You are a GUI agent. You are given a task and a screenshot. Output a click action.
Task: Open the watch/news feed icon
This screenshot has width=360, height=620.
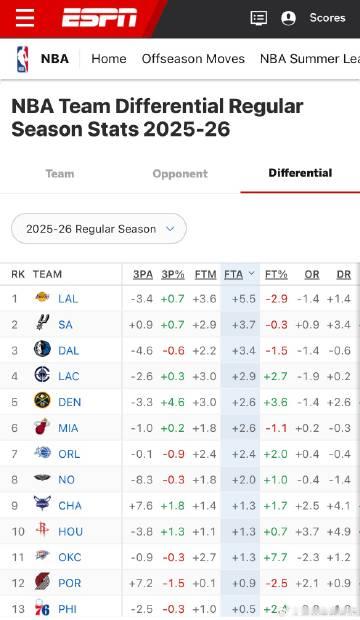[259, 18]
